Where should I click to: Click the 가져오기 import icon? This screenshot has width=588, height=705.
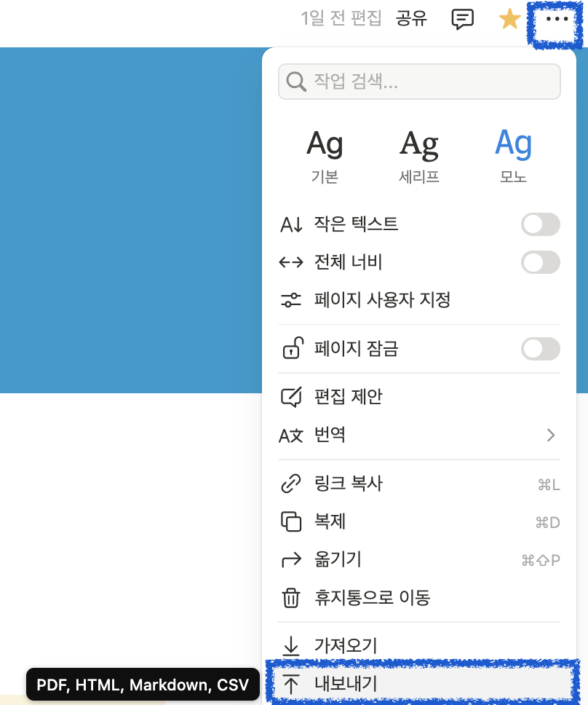tap(293, 645)
